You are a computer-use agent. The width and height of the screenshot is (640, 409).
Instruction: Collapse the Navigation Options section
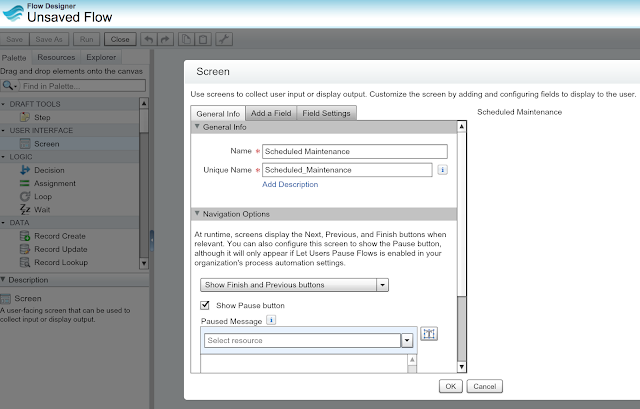coord(196,214)
